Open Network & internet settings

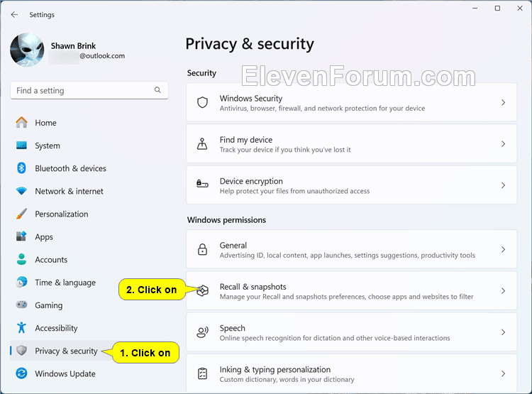coord(69,191)
